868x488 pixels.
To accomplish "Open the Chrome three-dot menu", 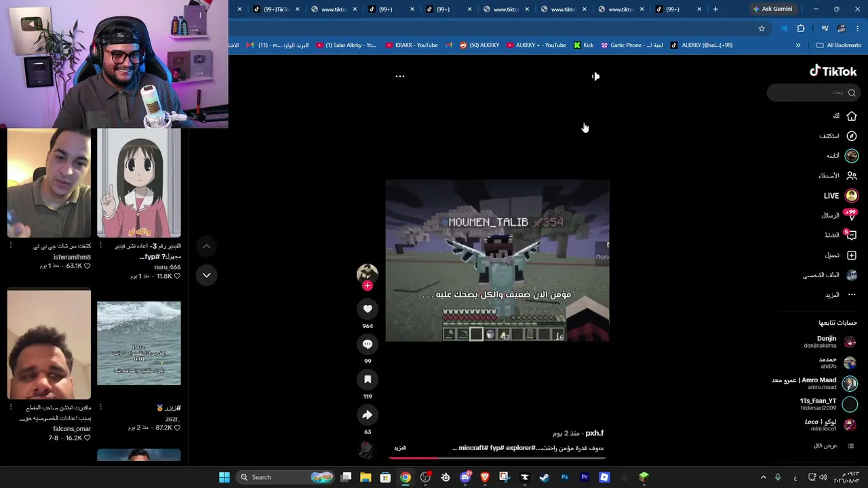I will (858, 28).
